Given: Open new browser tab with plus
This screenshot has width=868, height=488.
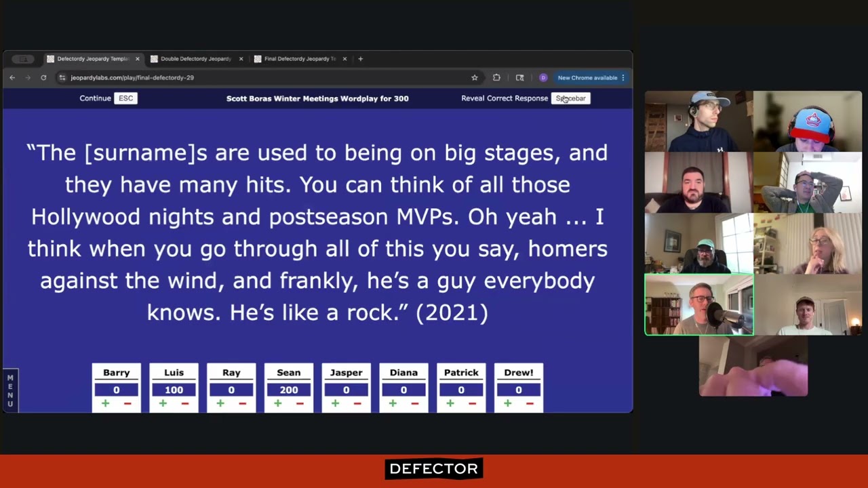Looking at the screenshot, I should (361, 59).
